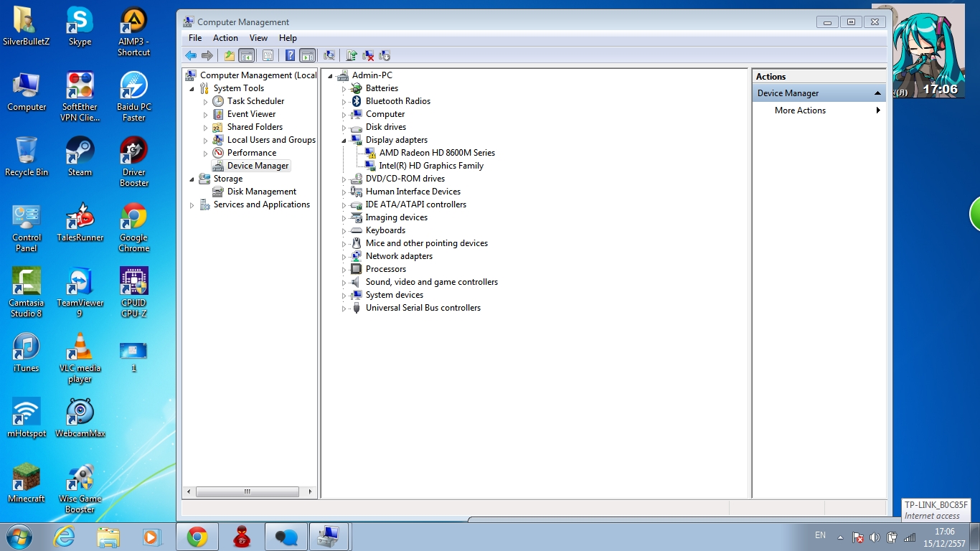Select Task Scheduler in the console tree
Image resolution: width=980 pixels, height=551 pixels.
[x=255, y=101]
